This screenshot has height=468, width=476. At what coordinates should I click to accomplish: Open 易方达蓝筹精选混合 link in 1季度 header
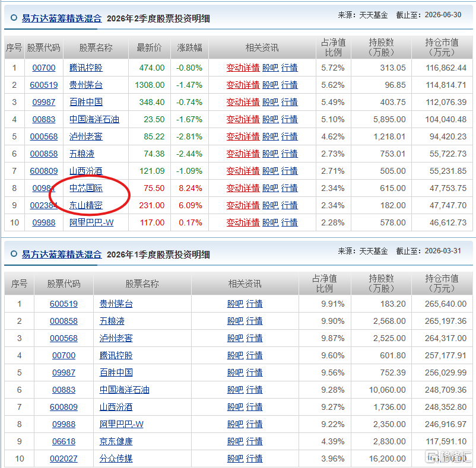coord(62,254)
